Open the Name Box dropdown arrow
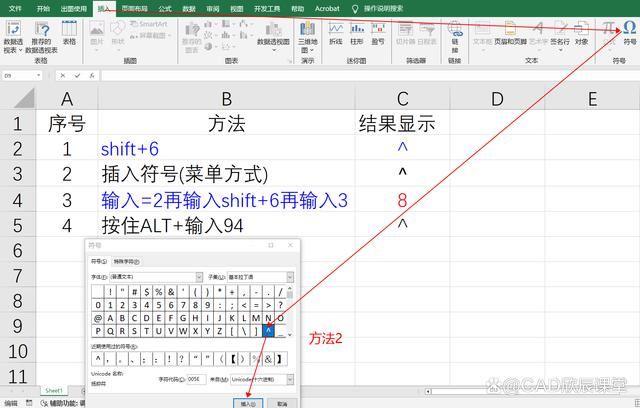Screen dimensions: 640x408 coord(38,75)
